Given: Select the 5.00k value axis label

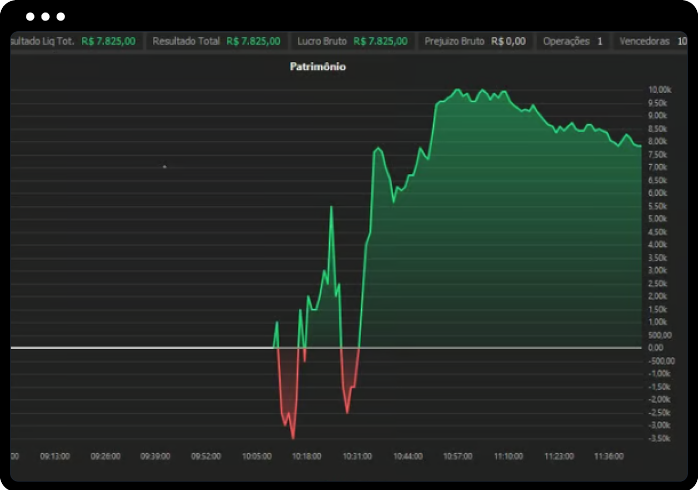Looking at the screenshot, I should coord(658,219).
